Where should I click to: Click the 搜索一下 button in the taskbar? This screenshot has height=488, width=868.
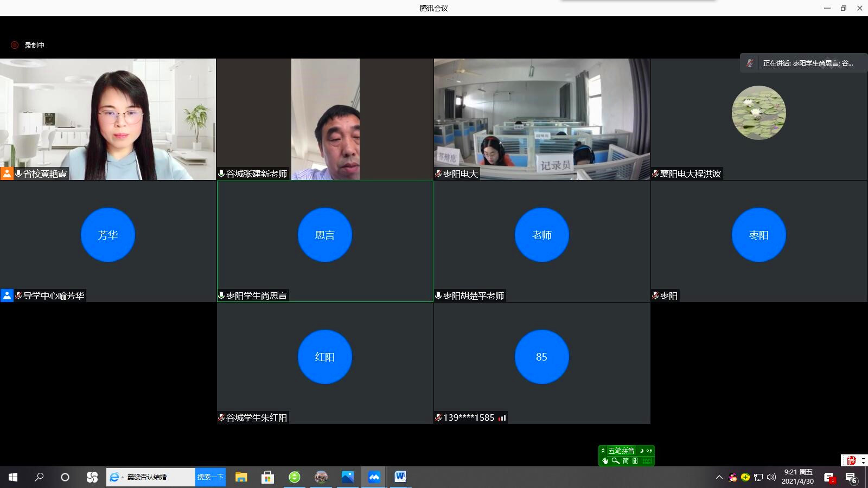tap(210, 477)
